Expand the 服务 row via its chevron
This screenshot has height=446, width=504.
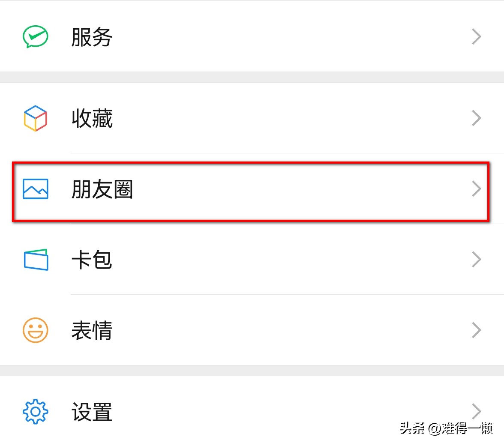(x=476, y=36)
